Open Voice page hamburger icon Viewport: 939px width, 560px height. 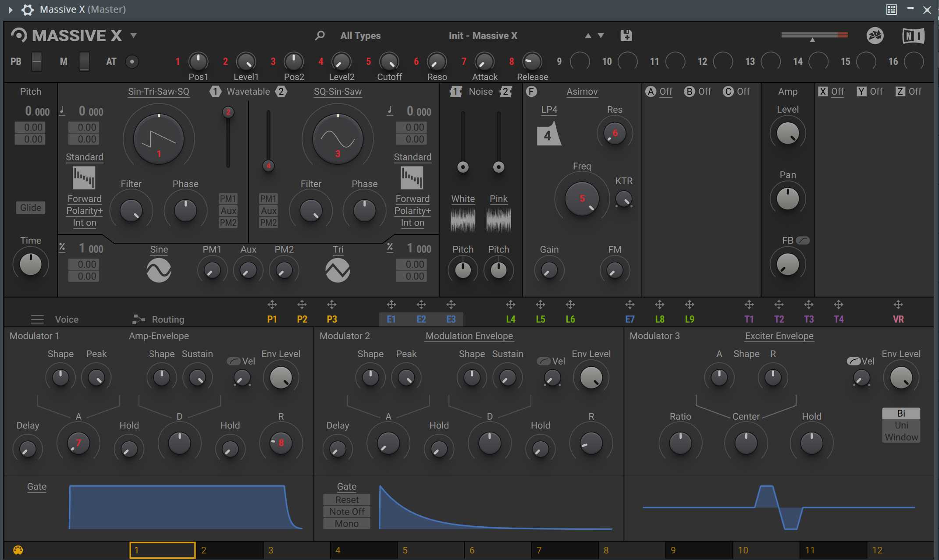[37, 319]
